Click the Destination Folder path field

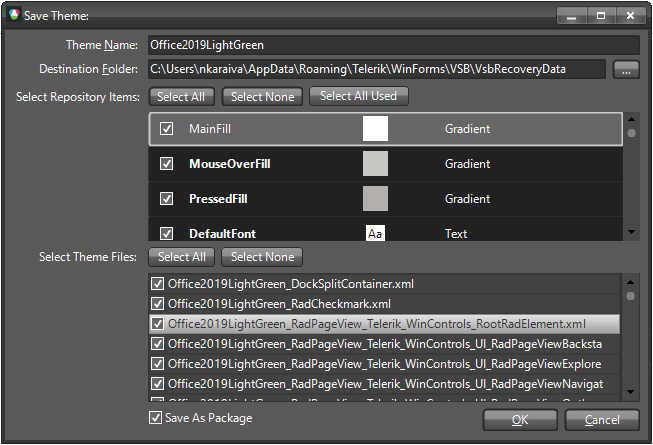click(377, 69)
